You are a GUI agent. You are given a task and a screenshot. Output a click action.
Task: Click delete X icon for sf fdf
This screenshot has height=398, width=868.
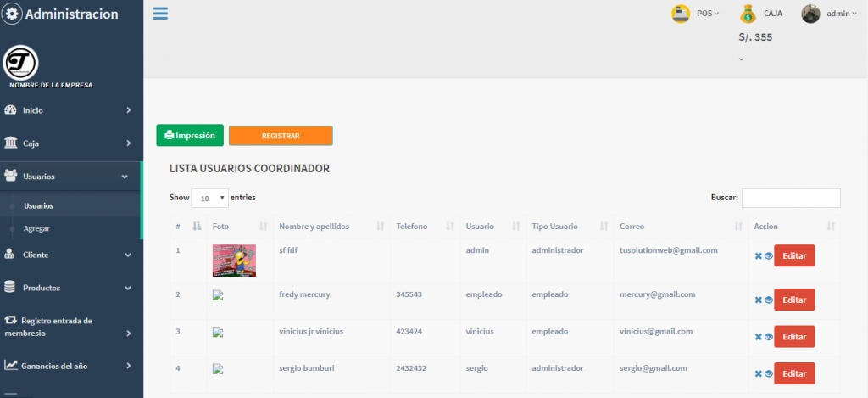[759, 255]
